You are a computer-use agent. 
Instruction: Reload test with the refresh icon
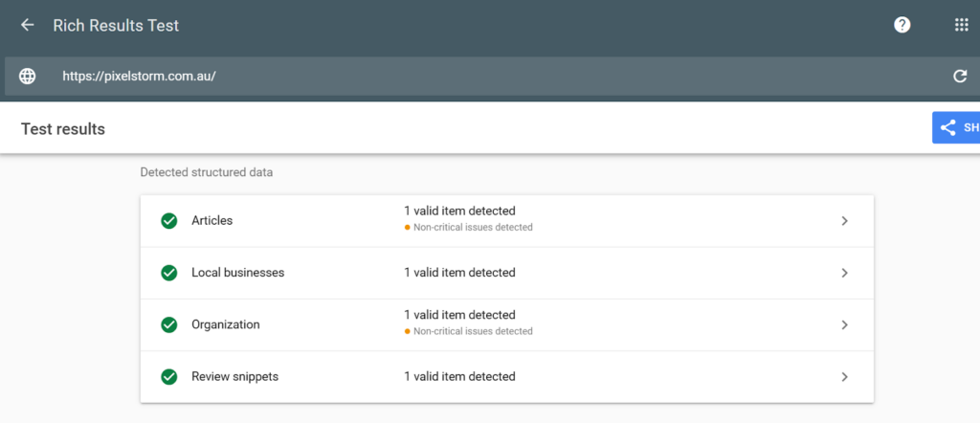tap(960, 77)
